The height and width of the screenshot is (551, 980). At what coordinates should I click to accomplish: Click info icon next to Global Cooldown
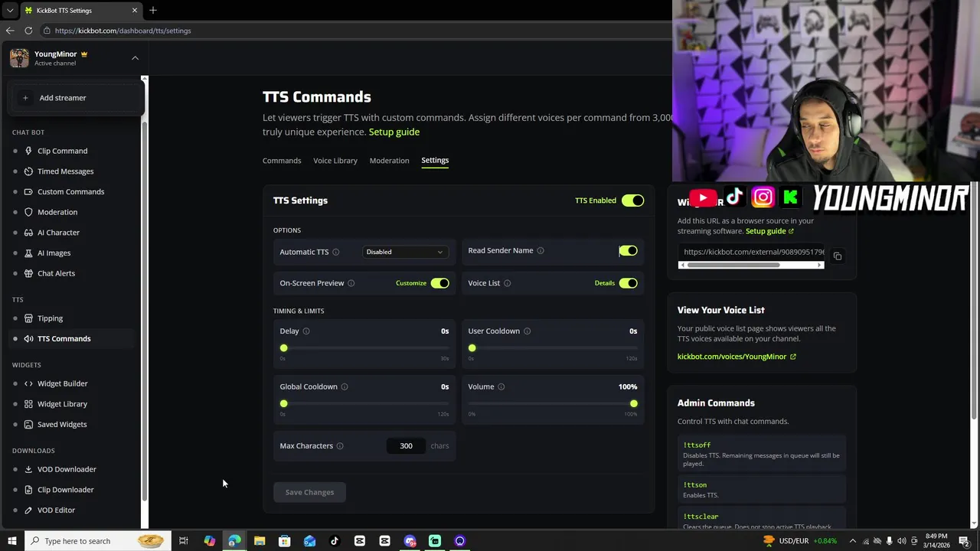(345, 386)
